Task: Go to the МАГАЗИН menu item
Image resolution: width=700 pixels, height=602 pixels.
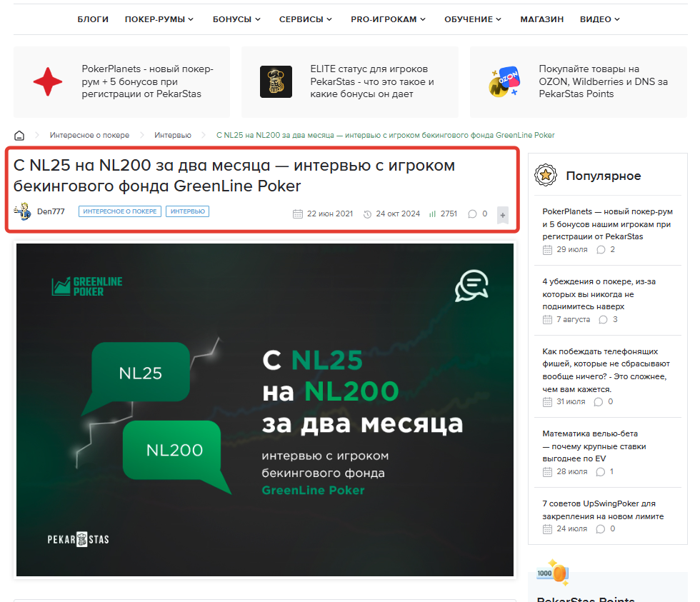Action: 542,19
